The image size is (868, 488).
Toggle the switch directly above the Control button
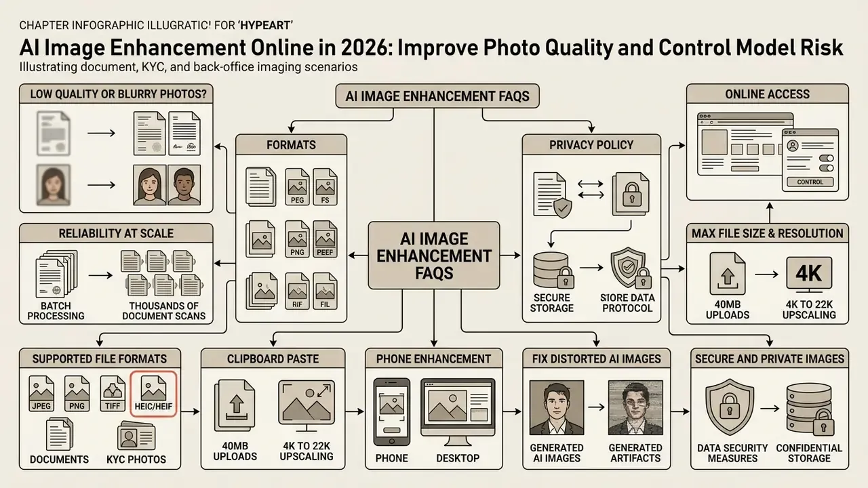point(825,169)
